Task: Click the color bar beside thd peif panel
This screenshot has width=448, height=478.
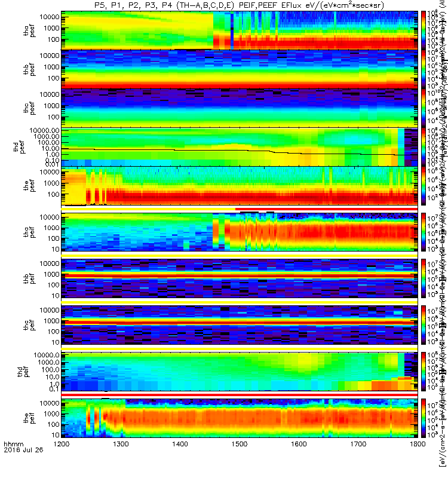Action: (424, 372)
